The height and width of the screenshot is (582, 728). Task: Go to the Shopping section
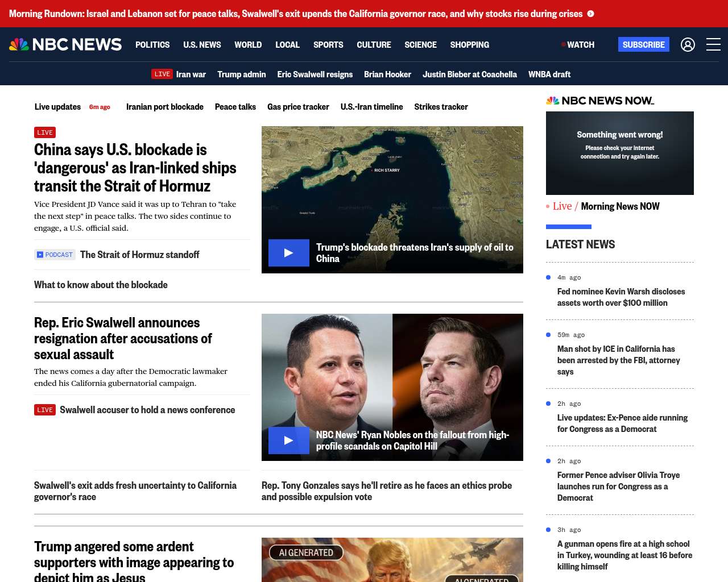469,44
